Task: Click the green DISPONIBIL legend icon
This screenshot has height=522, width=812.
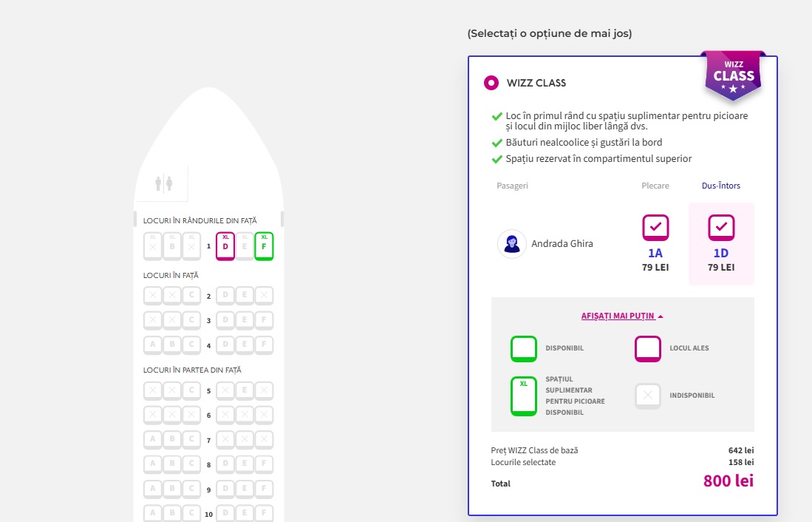Action: 524,348
